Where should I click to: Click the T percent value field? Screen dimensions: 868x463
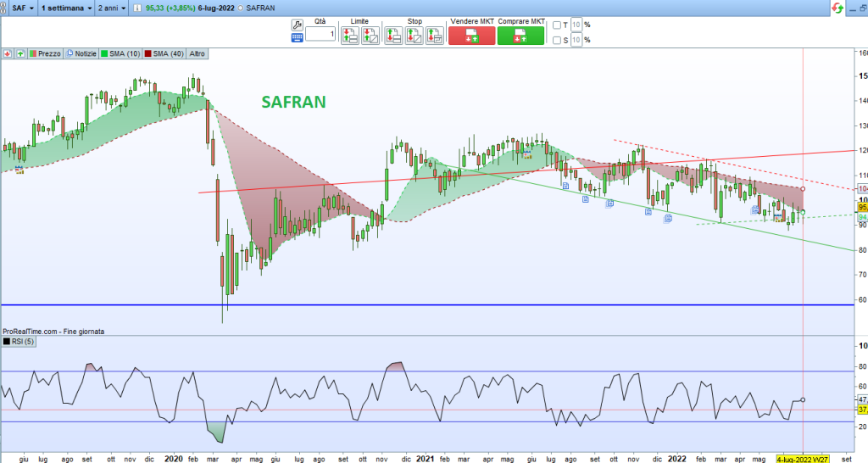click(576, 25)
